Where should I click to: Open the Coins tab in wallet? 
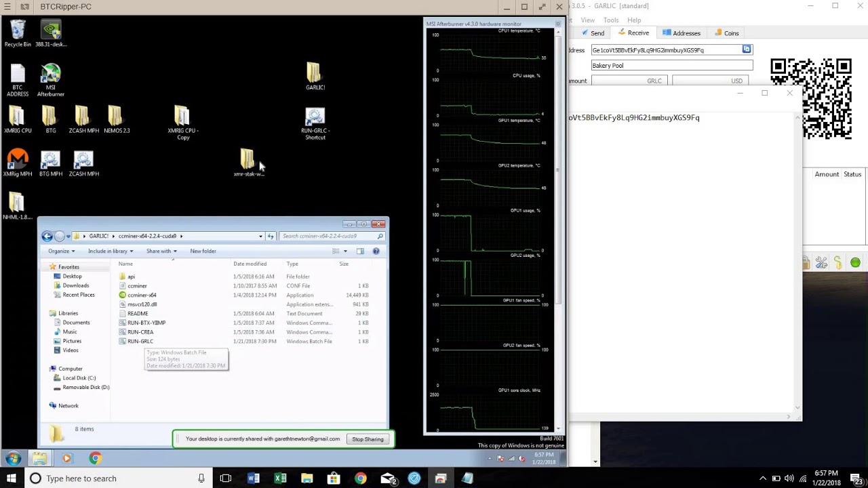726,33
